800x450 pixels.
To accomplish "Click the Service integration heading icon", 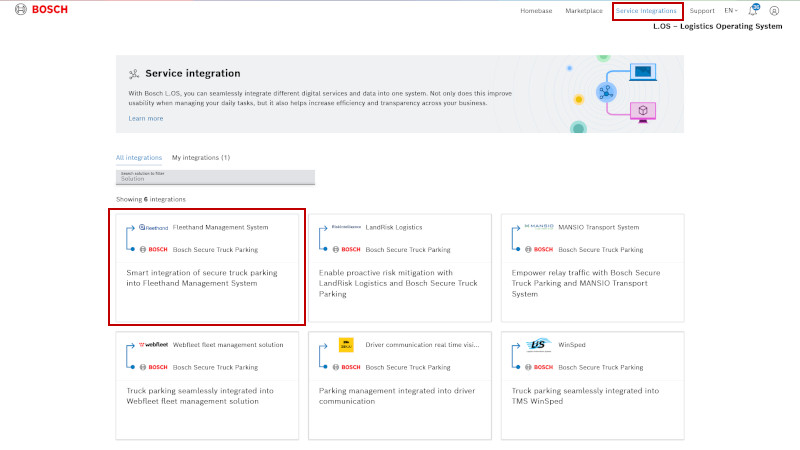I will [x=134, y=74].
